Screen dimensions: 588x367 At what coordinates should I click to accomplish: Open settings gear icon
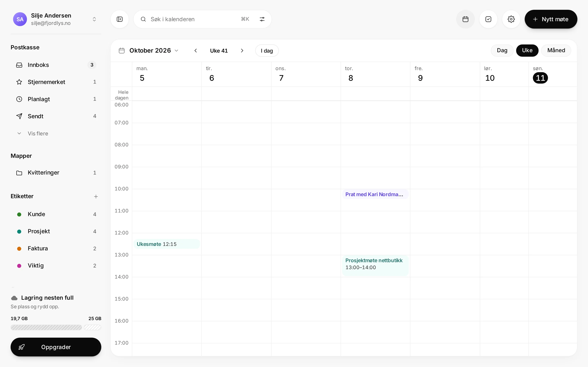[511, 19]
